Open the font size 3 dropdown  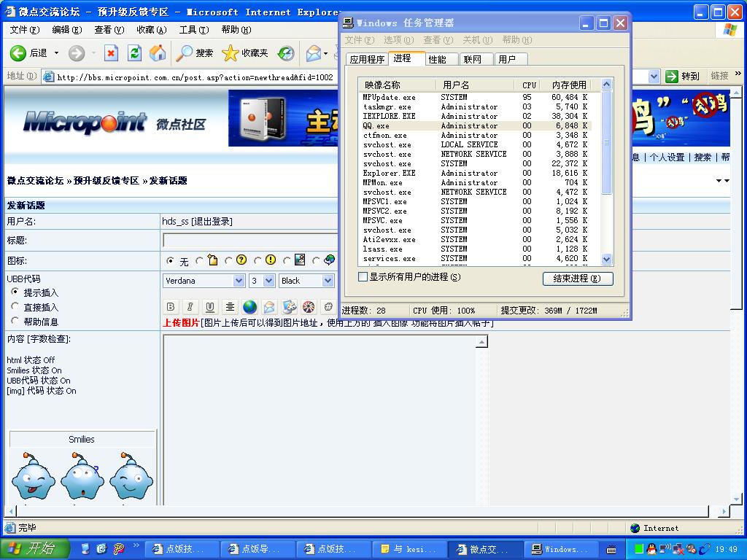point(268,281)
